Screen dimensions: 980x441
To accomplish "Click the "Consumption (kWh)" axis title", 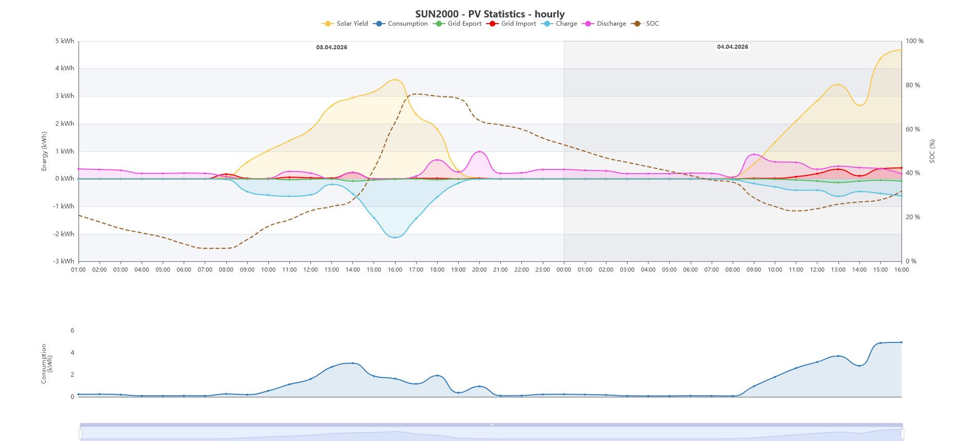I will click(x=47, y=364).
